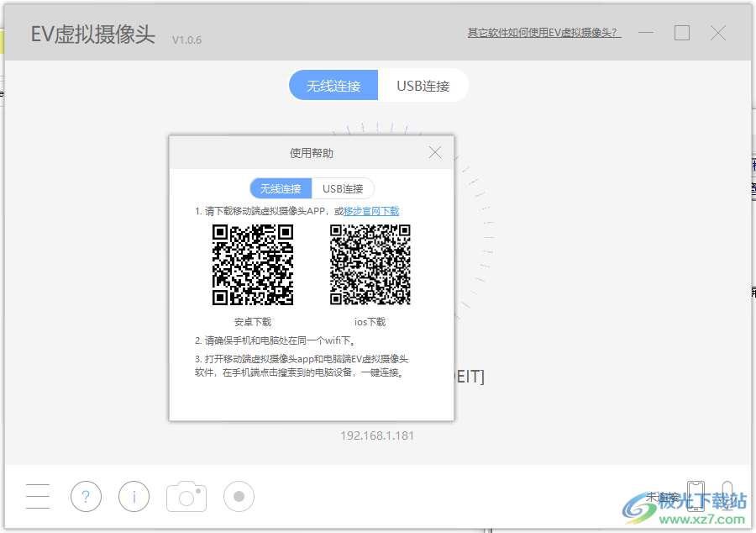The width and height of the screenshot is (756, 533).
Task: Click the 安卓下载 QR code
Action: 254,263
